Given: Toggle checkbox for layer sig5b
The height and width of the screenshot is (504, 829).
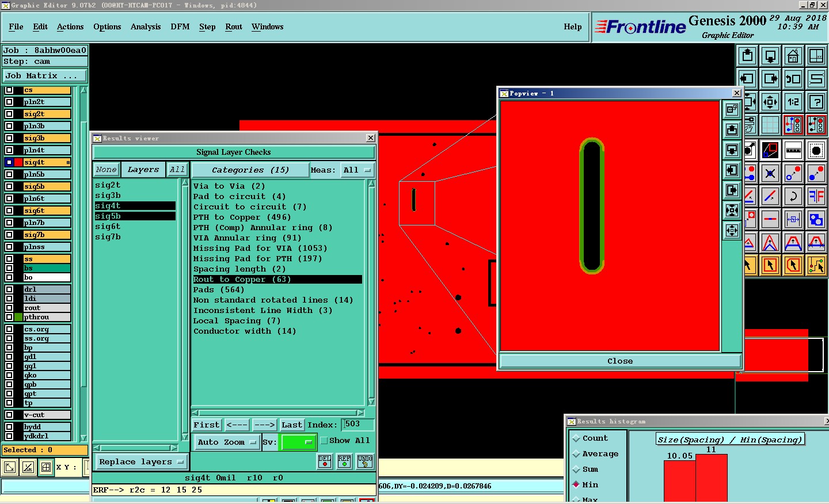Looking at the screenshot, I should 9,186.
